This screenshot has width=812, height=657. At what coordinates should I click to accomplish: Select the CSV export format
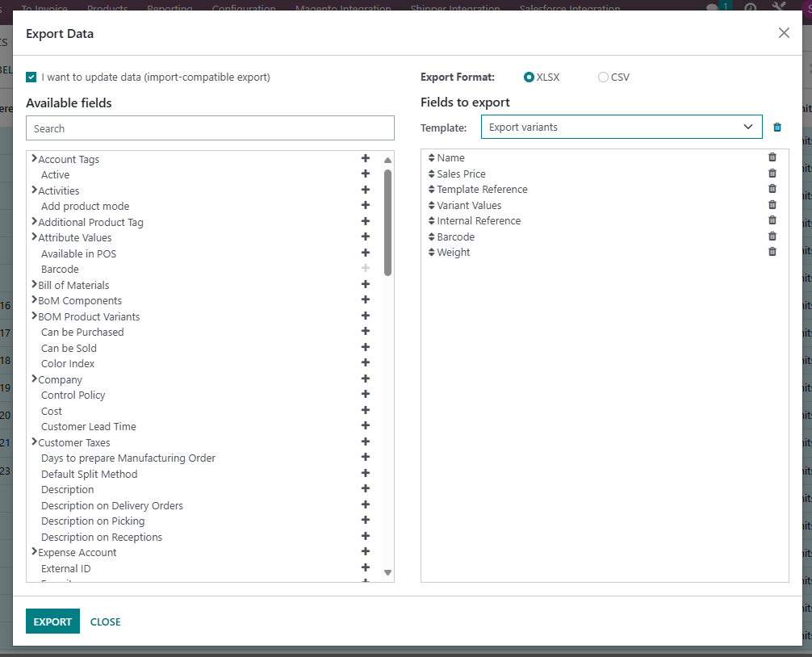pos(603,77)
